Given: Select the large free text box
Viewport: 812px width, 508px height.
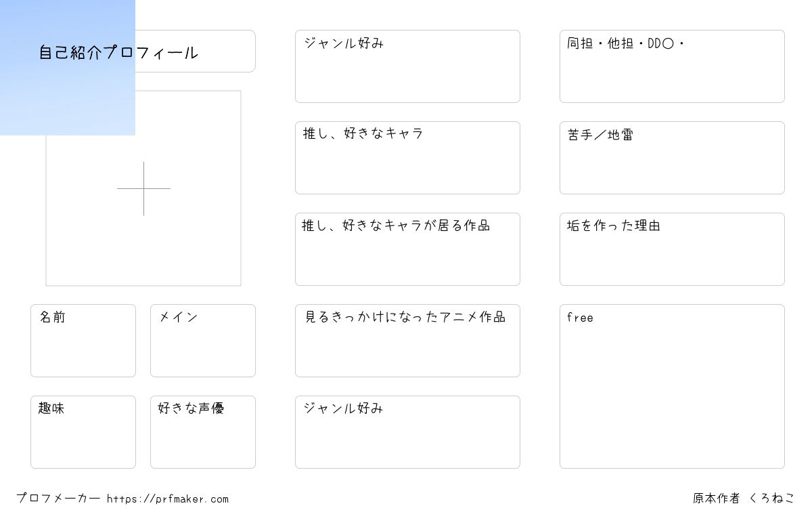Looking at the screenshot, I should pos(672,386).
